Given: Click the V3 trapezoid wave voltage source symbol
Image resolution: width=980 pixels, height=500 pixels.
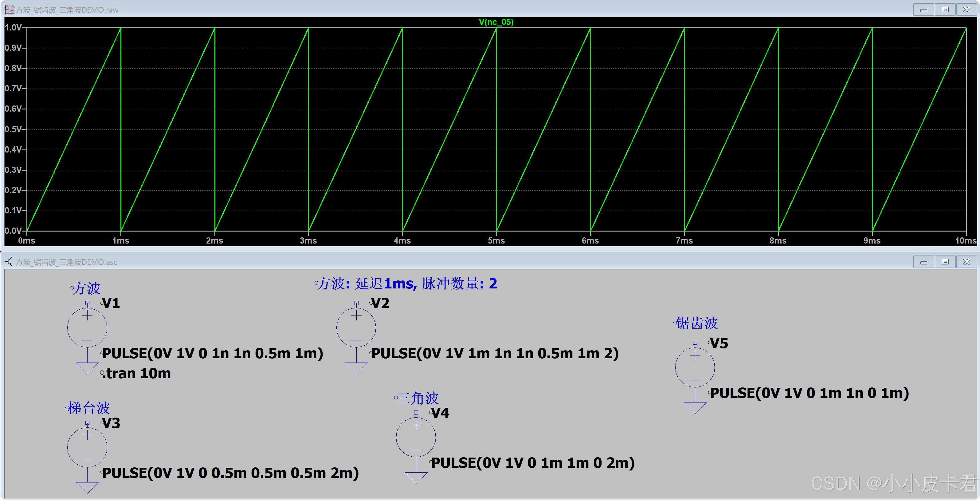Looking at the screenshot, I should pyautogui.click(x=87, y=447).
